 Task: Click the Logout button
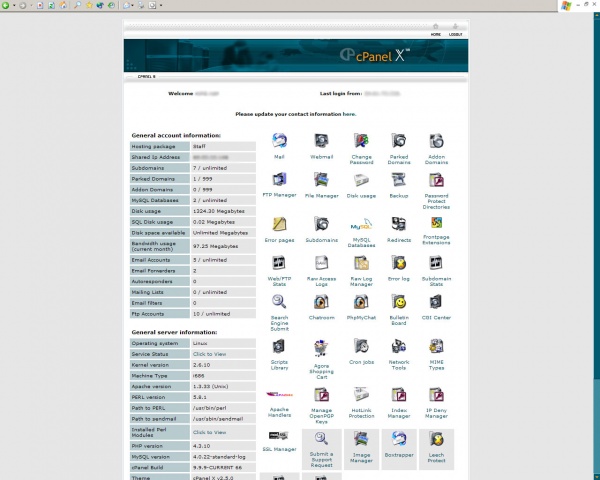pos(455,30)
